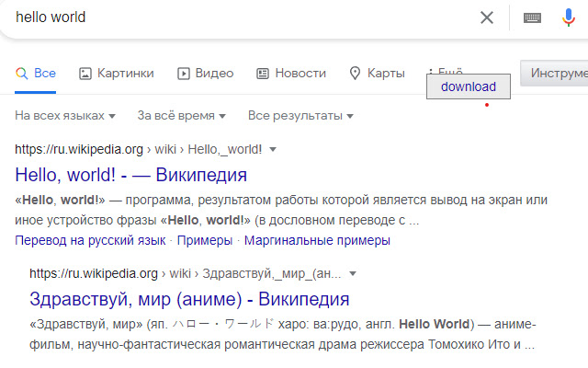This screenshot has width=588, height=368.
Task: Open Hello, world! — Википедия result
Action: click(x=131, y=175)
